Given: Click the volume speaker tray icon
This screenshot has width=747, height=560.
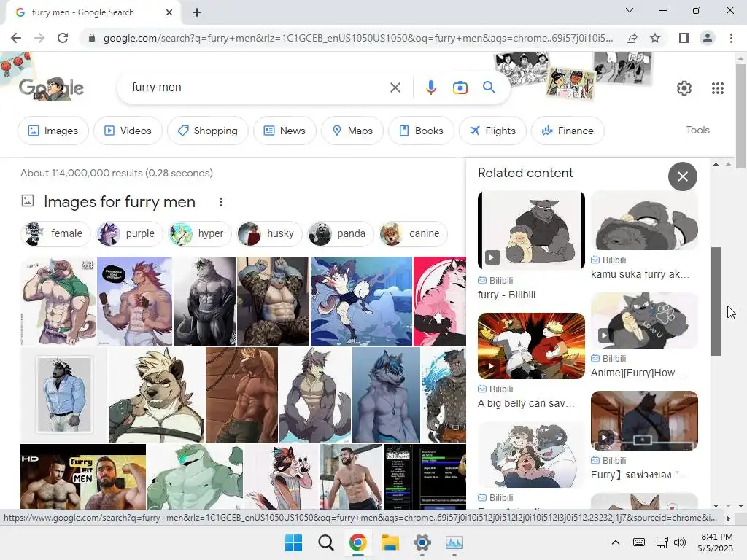Looking at the screenshot, I should pyautogui.click(x=680, y=542).
